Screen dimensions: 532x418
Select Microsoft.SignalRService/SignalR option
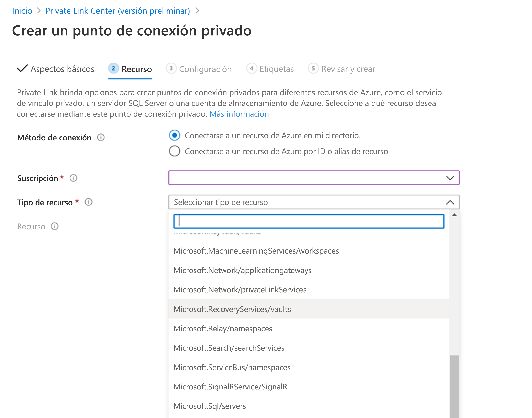[309, 387]
